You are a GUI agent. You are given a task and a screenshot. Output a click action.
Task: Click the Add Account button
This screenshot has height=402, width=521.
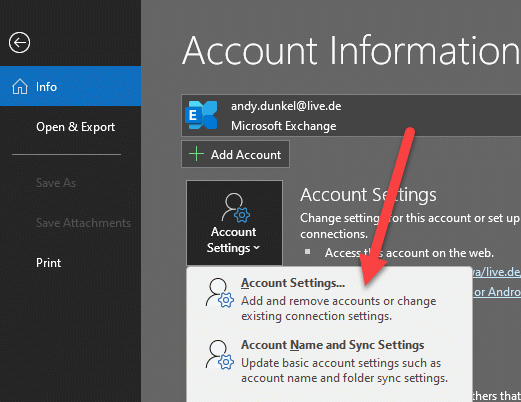pos(235,154)
